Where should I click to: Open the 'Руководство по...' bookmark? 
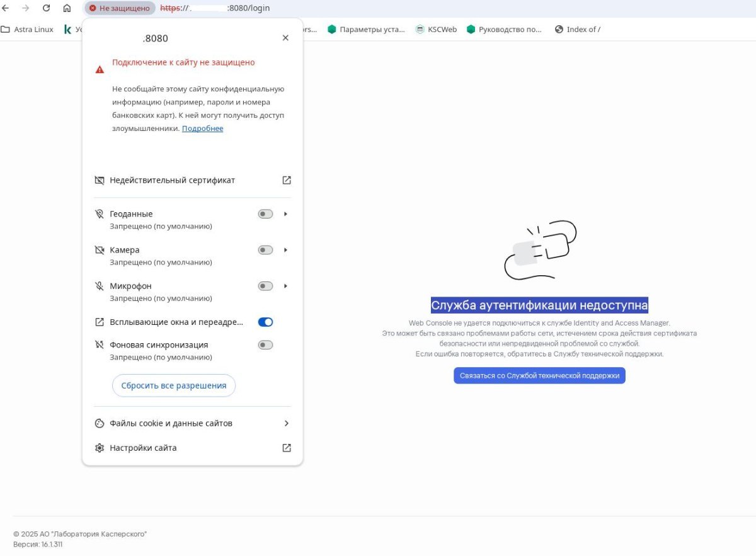point(505,29)
